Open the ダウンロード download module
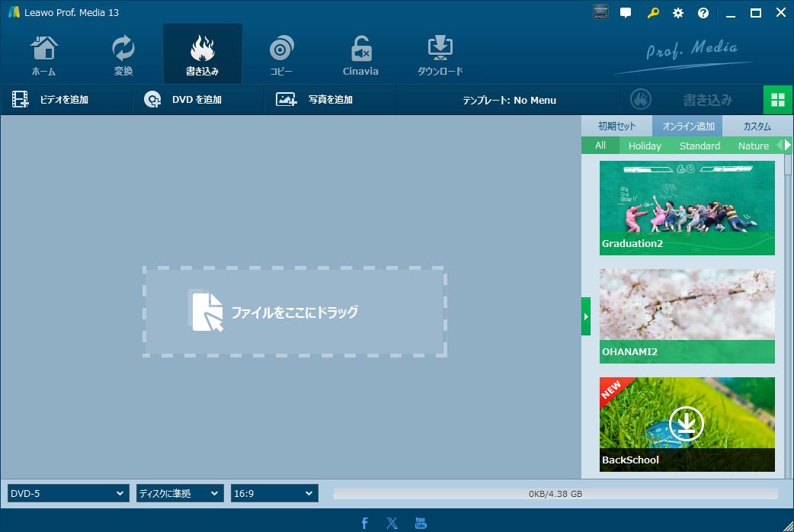Viewport: 794px width, 532px height. click(x=440, y=55)
